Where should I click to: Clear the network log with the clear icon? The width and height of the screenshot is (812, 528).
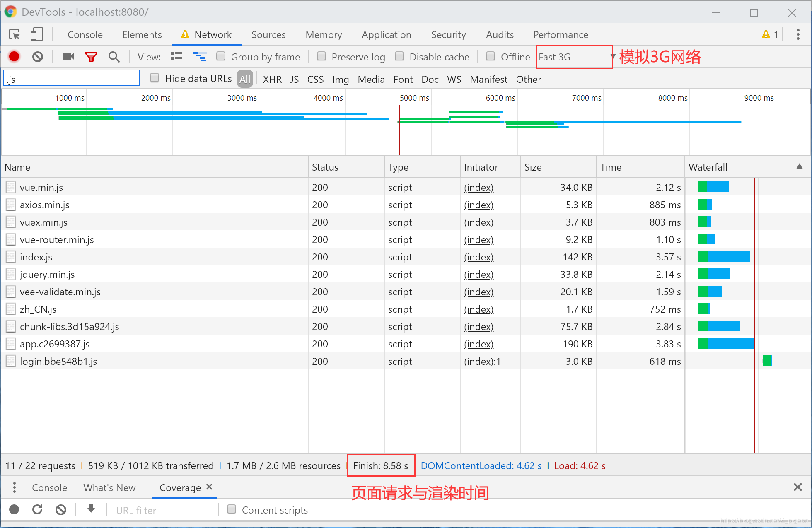pyautogui.click(x=38, y=57)
